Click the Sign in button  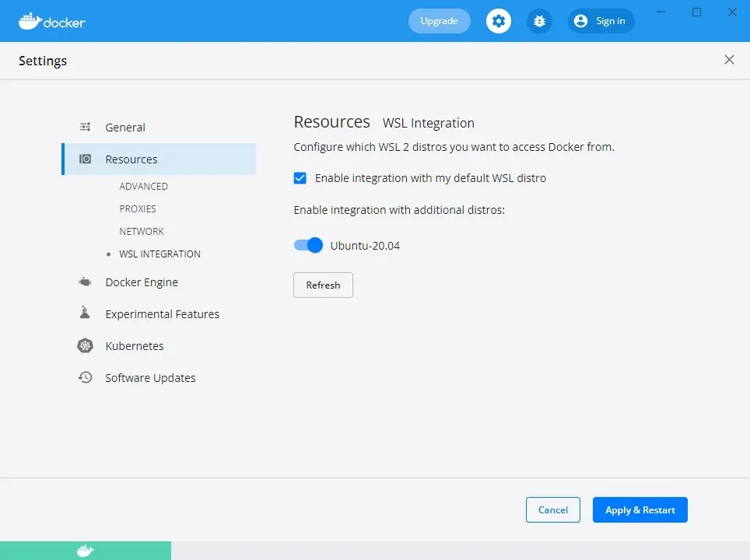(x=601, y=21)
